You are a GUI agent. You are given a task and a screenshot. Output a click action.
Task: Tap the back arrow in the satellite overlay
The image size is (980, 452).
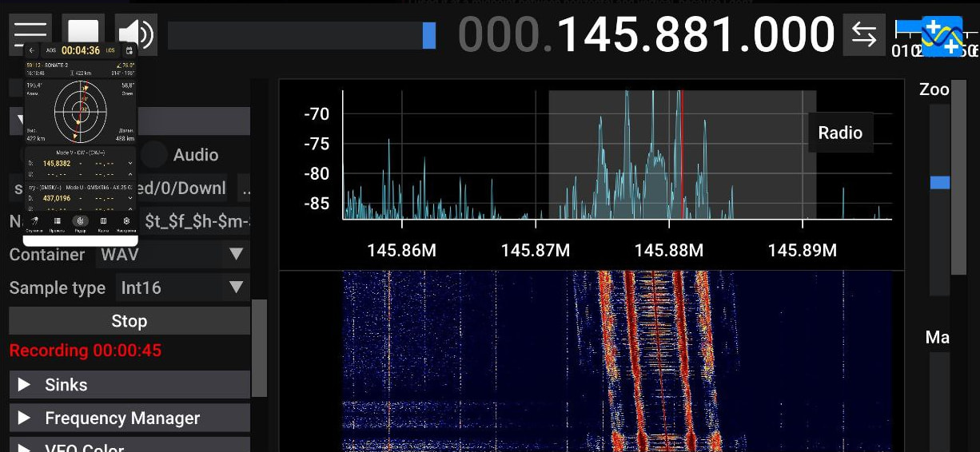click(x=32, y=50)
